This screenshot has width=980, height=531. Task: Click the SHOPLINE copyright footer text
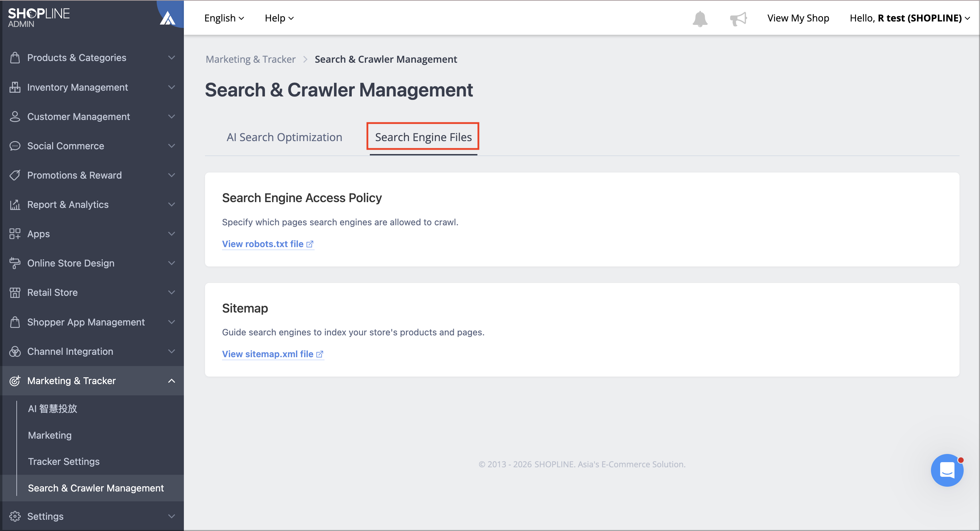[x=582, y=464]
